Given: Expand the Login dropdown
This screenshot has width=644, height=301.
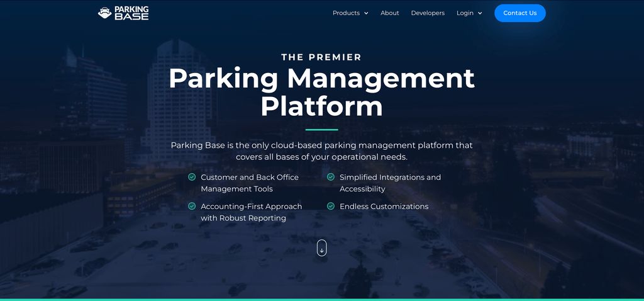Looking at the screenshot, I should 469,13.
